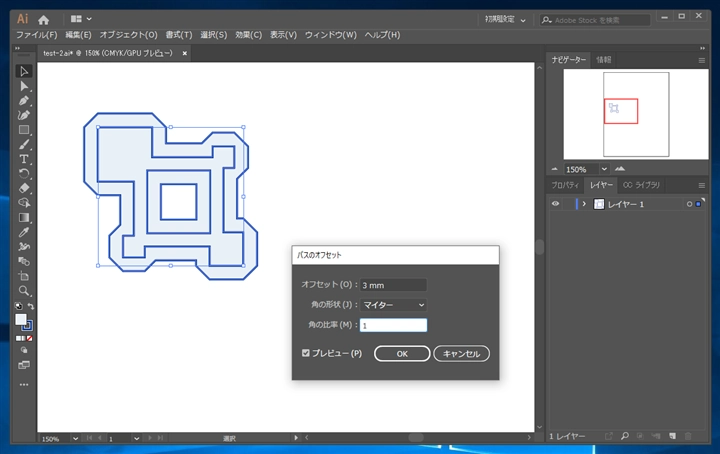This screenshot has width=720, height=454.
Task: Click the キャンセル button
Action: pos(461,353)
